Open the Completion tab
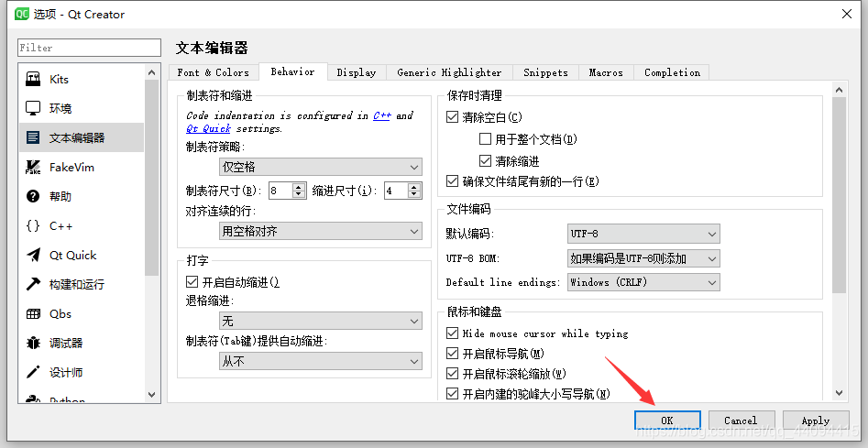The width and height of the screenshot is (868, 448). [672, 72]
